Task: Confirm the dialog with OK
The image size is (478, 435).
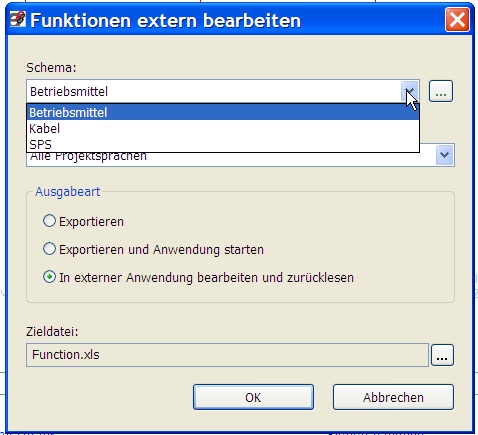Action: pyautogui.click(x=253, y=397)
